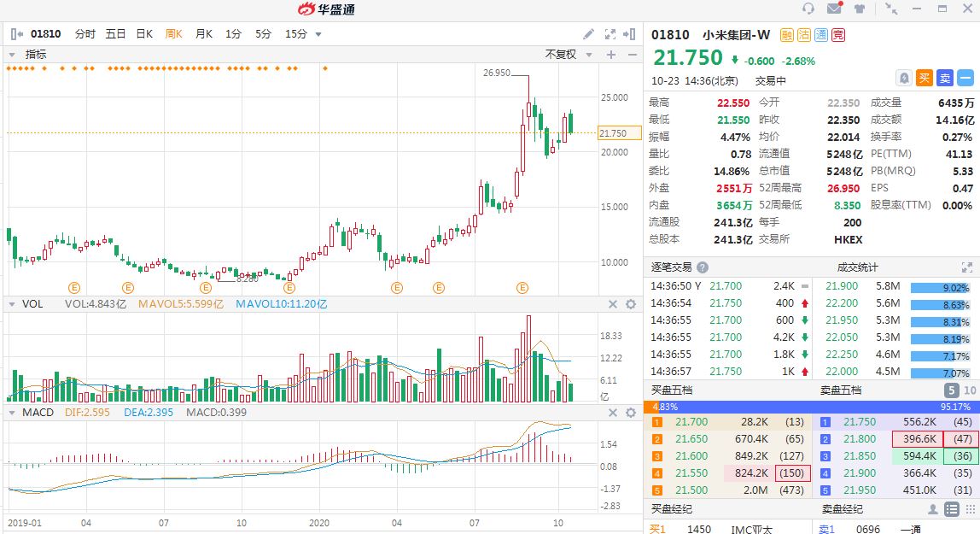Expand the MACD indicator dropdown arrow

[x=12, y=413]
